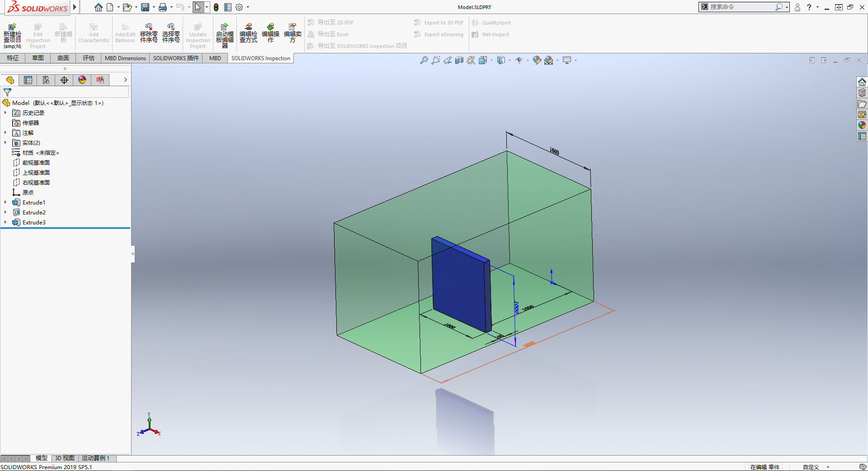This screenshot has height=471, width=868.
Task: Click the View Orientation cube icon
Action: coord(482,60)
